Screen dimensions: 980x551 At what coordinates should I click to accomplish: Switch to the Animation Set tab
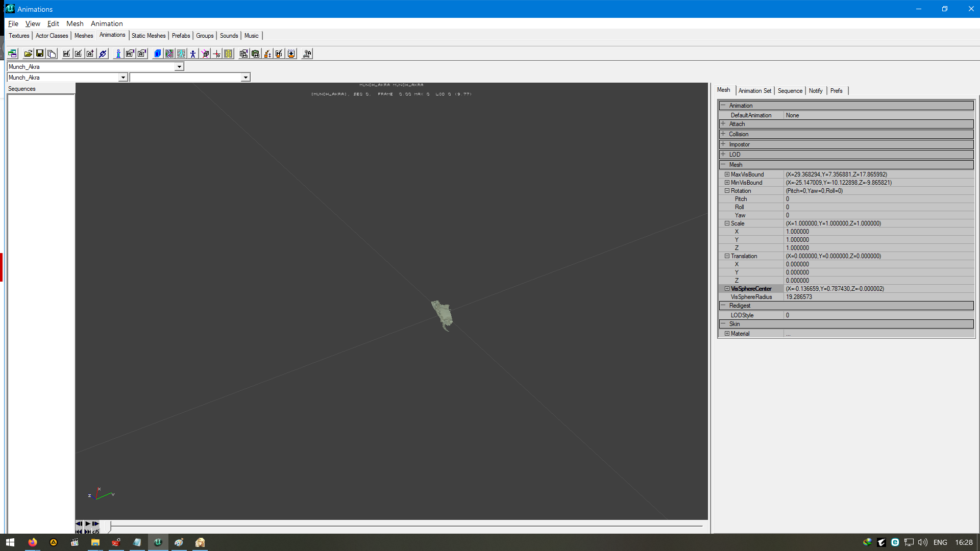tap(755, 90)
